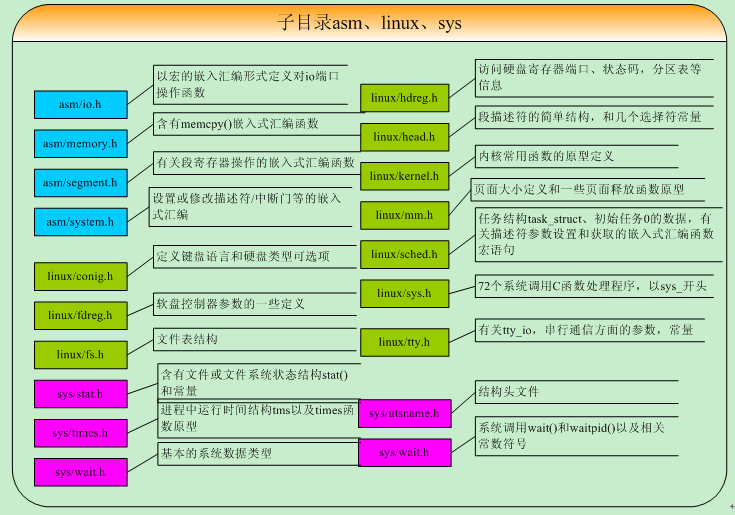Viewport: 735px width, 515px height.
Task: Click text 软盘控制器参数的一些定义
Action: pyautogui.click(x=230, y=304)
